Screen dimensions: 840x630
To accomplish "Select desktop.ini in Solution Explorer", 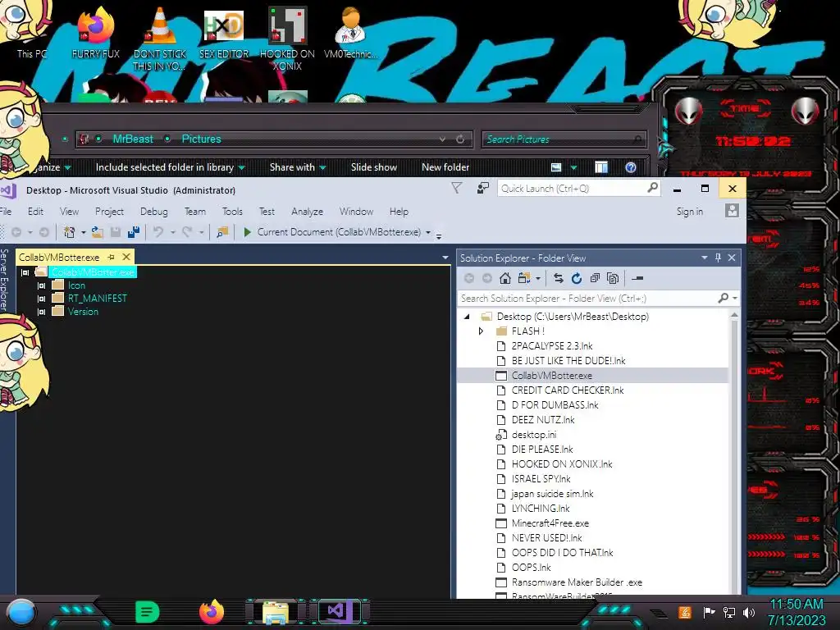I will [533, 435].
